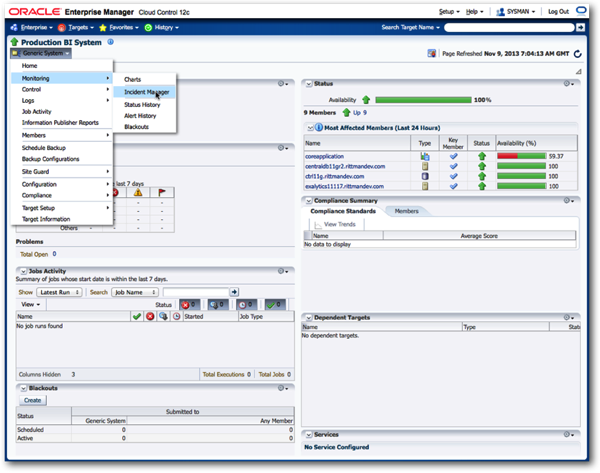600x473 pixels.
Task: Open the Status panel gear options
Action: (x=569, y=83)
